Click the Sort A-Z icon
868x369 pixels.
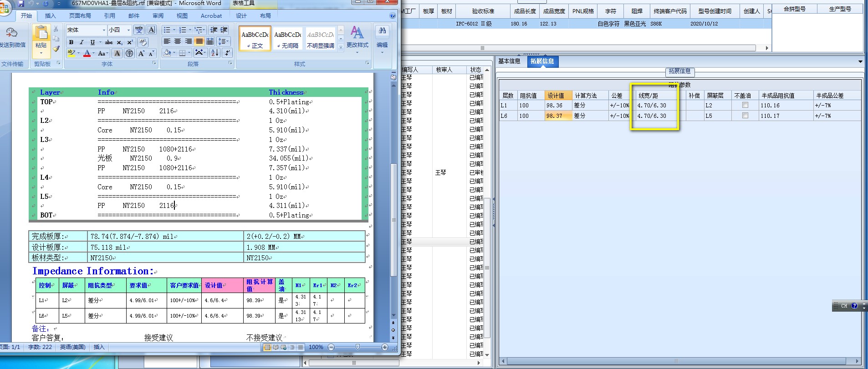[x=214, y=53]
